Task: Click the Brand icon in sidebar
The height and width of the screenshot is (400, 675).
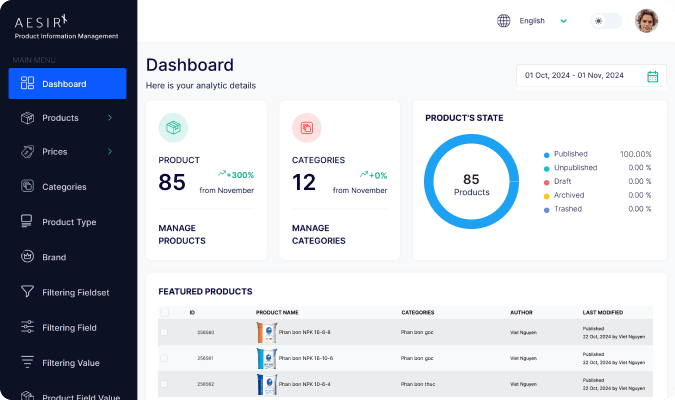Action: (x=27, y=257)
